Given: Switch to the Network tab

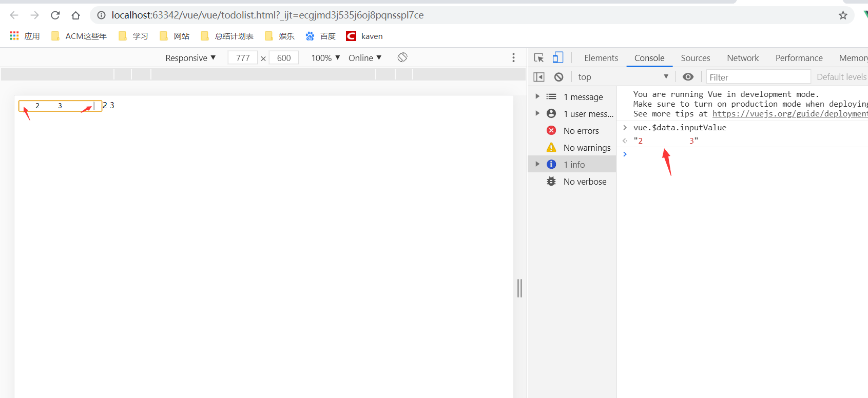Looking at the screenshot, I should pyautogui.click(x=743, y=58).
